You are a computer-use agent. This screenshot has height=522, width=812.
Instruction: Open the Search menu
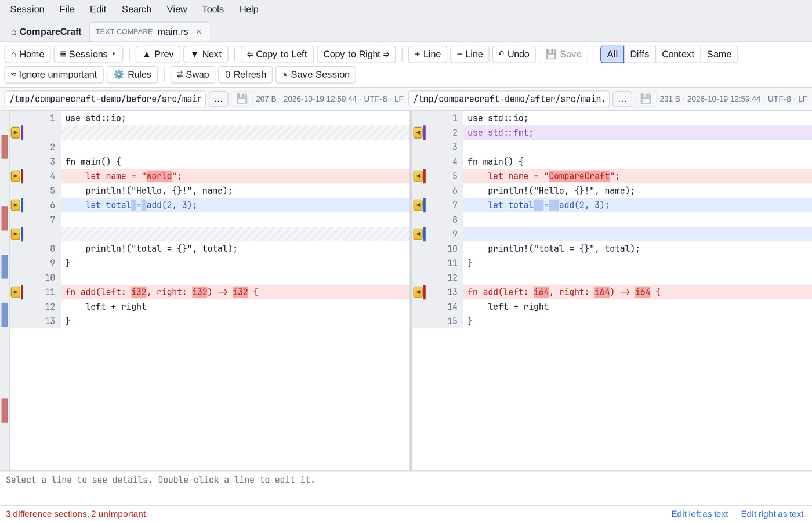136,9
